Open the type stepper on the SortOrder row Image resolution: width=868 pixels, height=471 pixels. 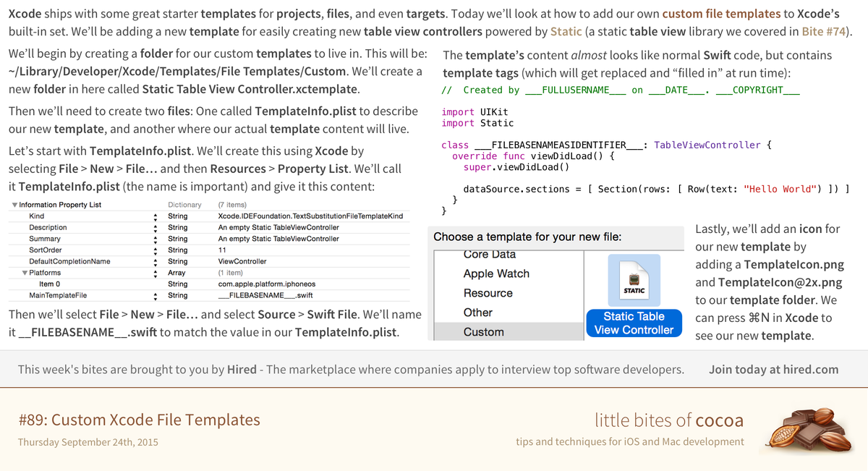point(156,250)
